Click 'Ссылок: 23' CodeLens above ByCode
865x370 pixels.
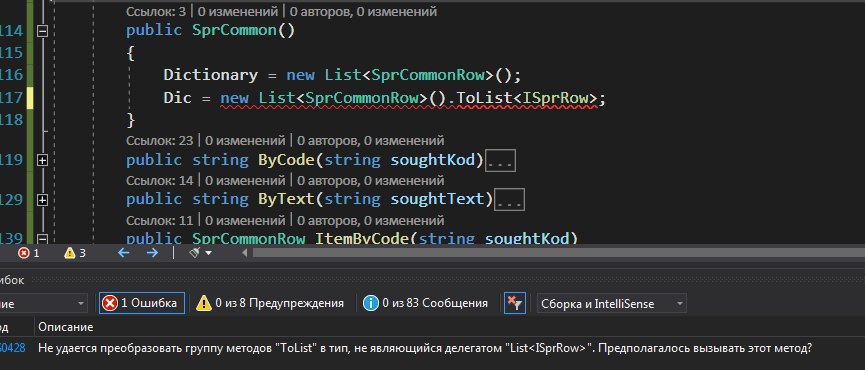pyautogui.click(x=159, y=141)
